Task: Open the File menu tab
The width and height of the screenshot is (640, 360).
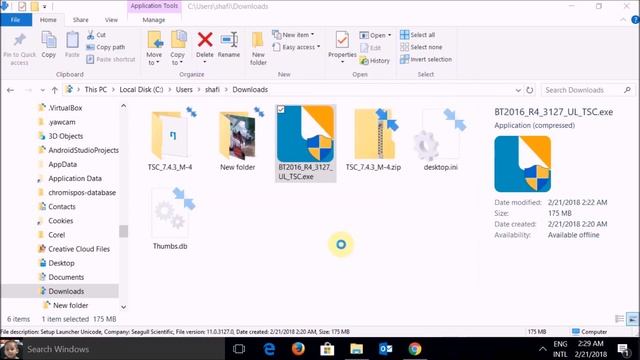Action: (x=16, y=20)
